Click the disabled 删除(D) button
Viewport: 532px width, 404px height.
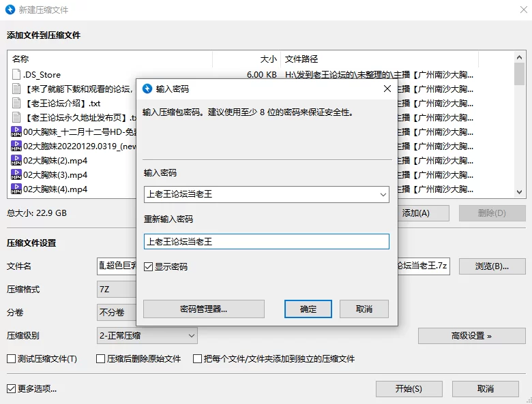492,213
